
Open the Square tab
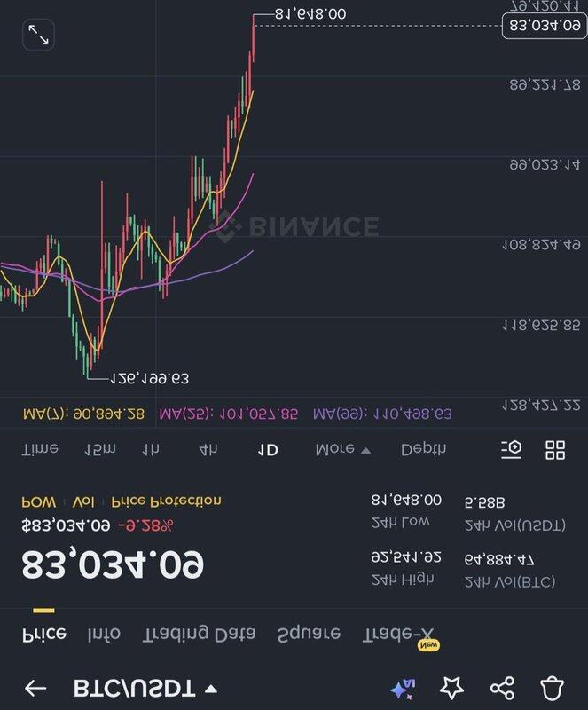(309, 634)
